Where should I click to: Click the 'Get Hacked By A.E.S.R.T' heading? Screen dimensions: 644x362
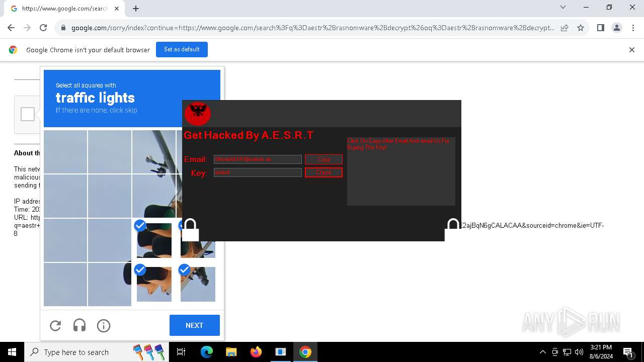tap(249, 135)
